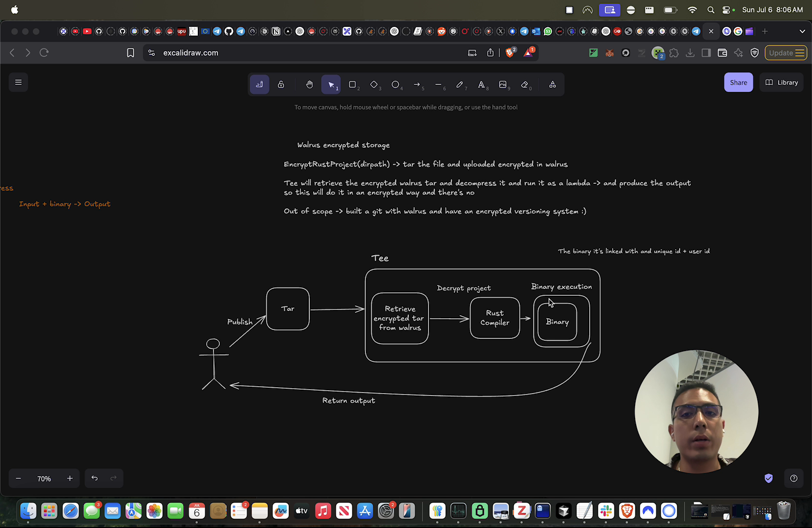Zoom out with the minus button
This screenshot has height=528, width=812.
[19, 479]
